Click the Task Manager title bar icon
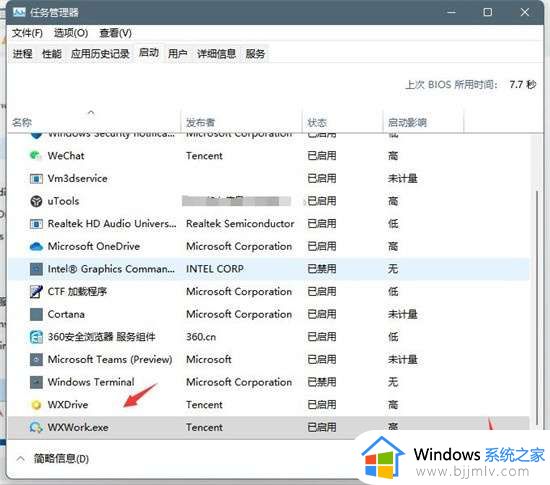The image size is (550, 485). click(19, 13)
